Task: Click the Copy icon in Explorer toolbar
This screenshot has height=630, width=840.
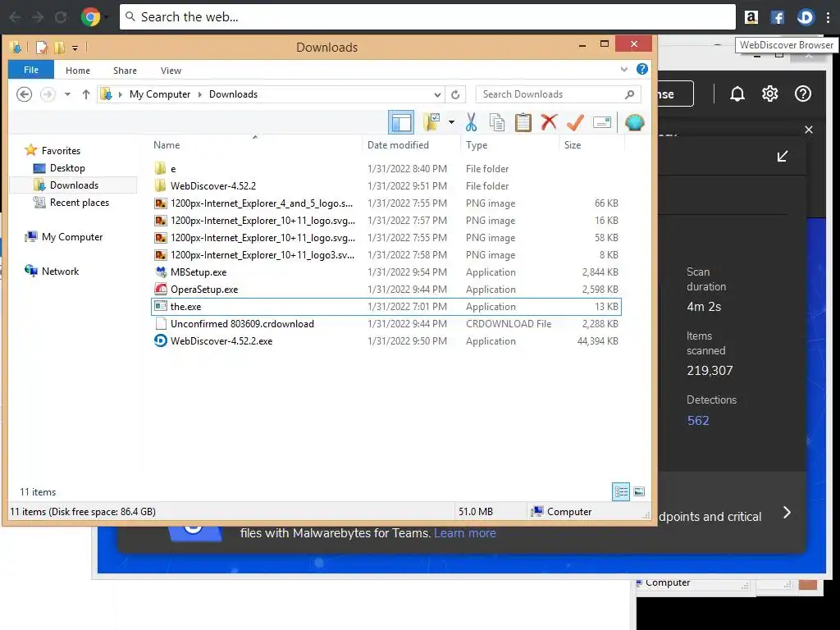Action: [x=497, y=123]
